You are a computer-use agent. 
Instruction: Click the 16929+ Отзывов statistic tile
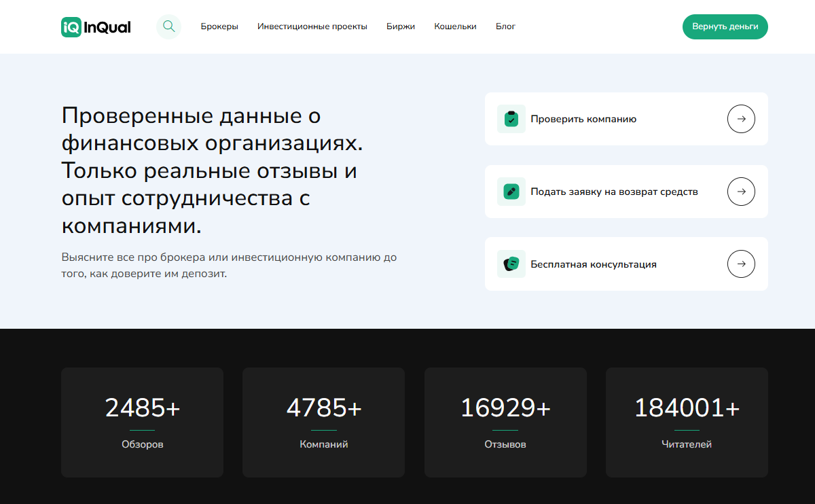(x=505, y=421)
